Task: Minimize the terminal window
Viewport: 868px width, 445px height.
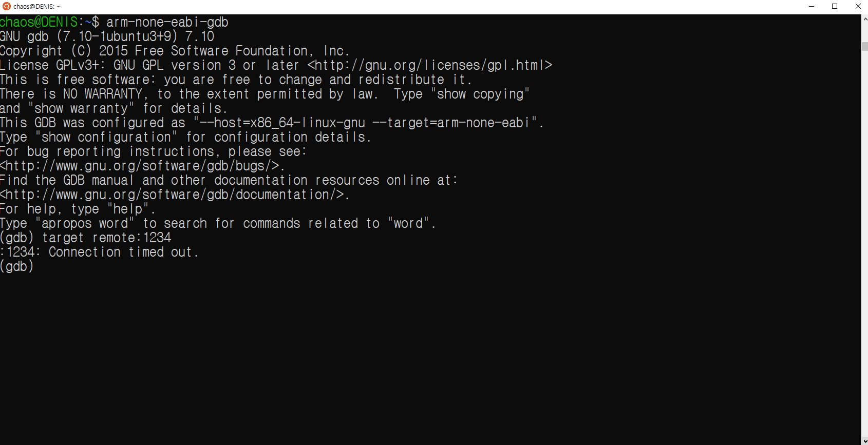Action: click(x=812, y=6)
